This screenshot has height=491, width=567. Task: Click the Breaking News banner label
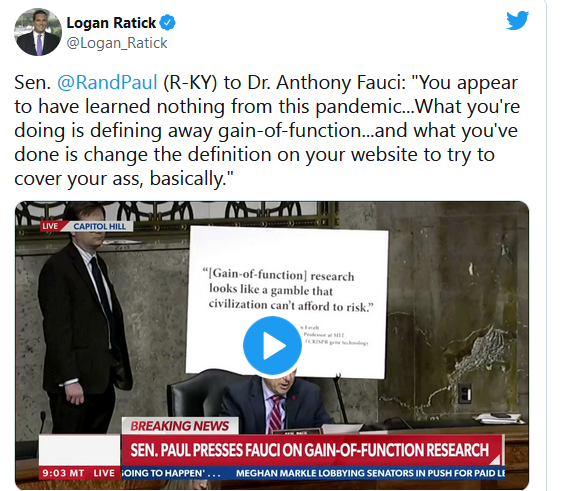(180, 426)
